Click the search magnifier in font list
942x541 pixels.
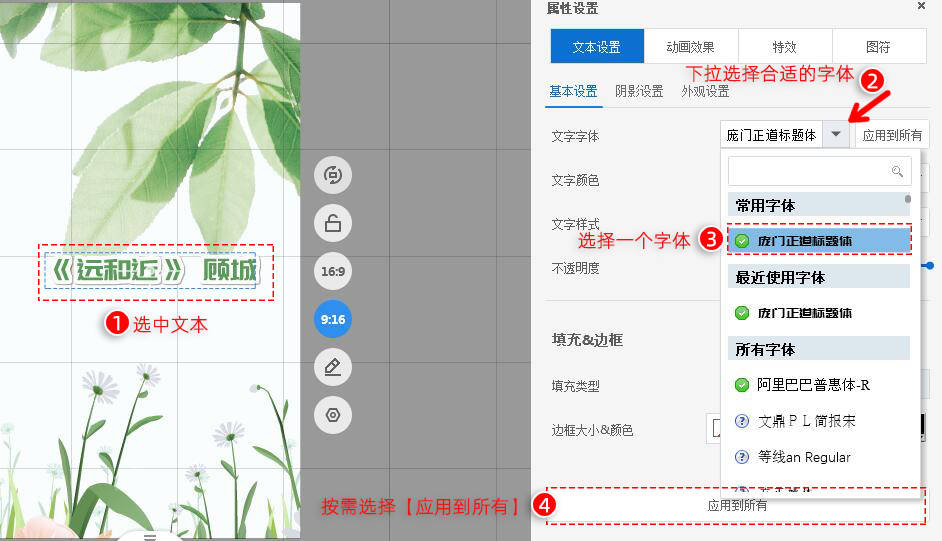click(x=898, y=172)
